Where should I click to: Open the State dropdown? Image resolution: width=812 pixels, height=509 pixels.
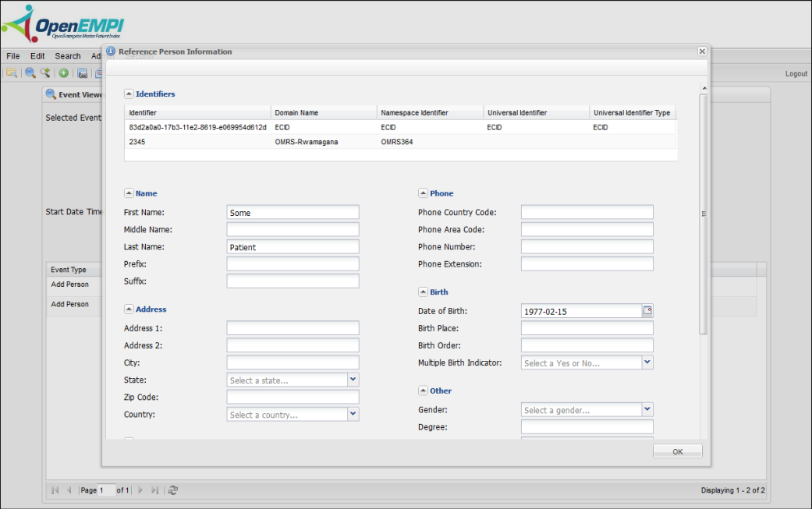pyautogui.click(x=353, y=380)
